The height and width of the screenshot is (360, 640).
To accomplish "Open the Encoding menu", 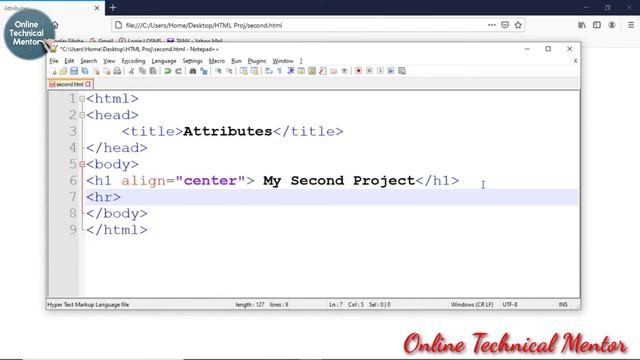I will [133, 61].
